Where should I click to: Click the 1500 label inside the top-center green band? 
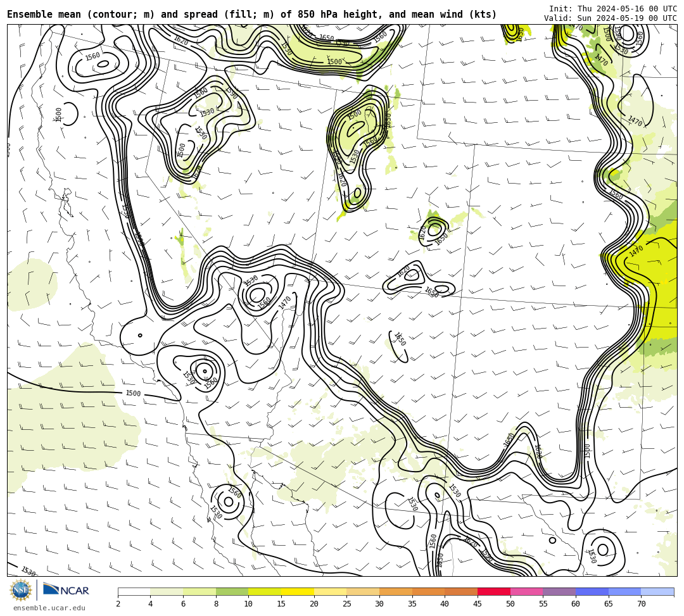pyautogui.click(x=334, y=62)
